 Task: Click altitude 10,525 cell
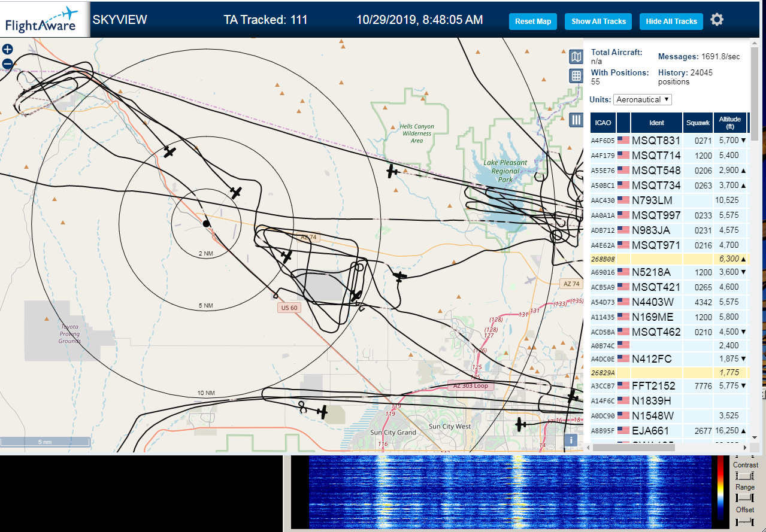730,200
